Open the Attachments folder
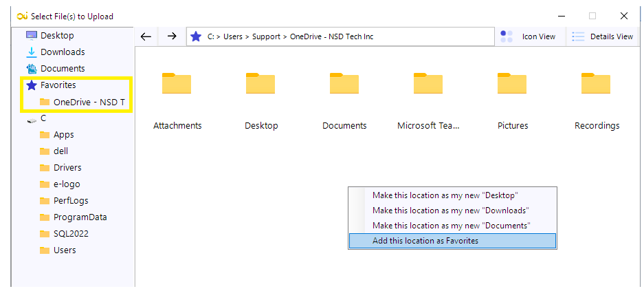The image size is (644, 291). [x=177, y=83]
